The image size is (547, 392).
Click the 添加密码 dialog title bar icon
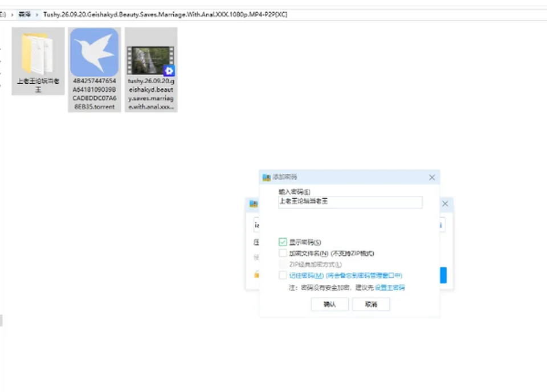pos(267,178)
